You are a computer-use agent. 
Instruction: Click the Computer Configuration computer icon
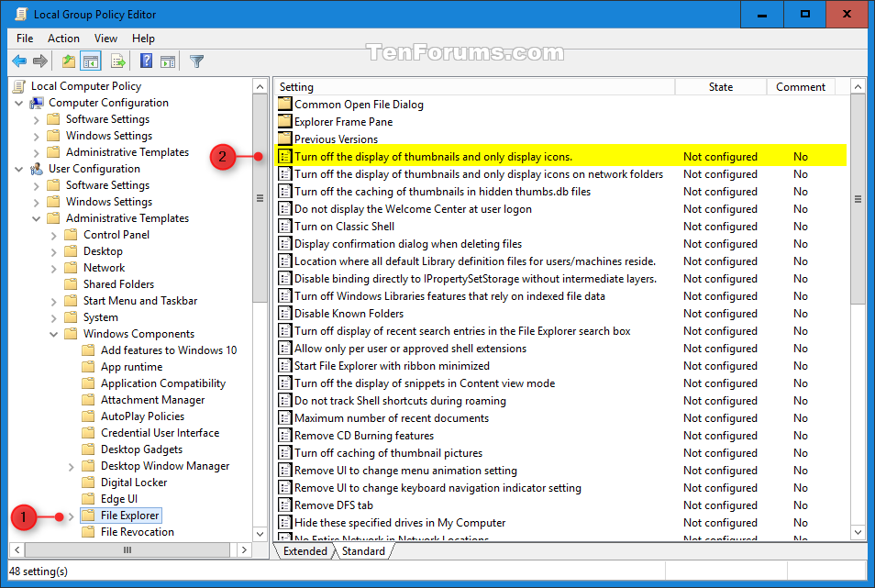37,103
